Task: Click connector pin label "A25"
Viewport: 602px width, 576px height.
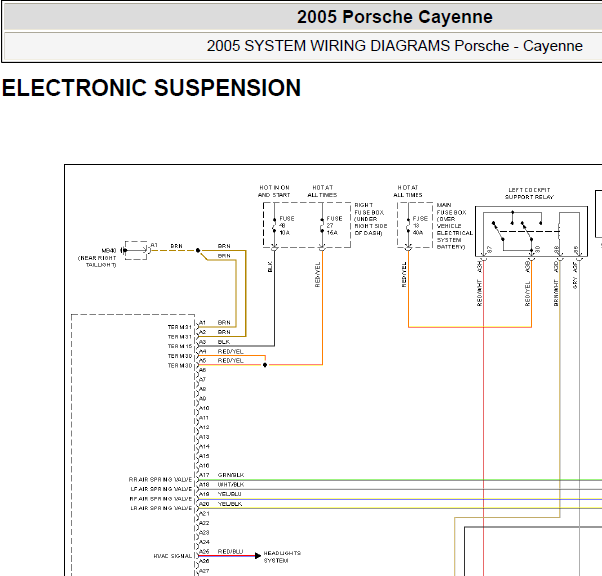Action: coord(204,551)
